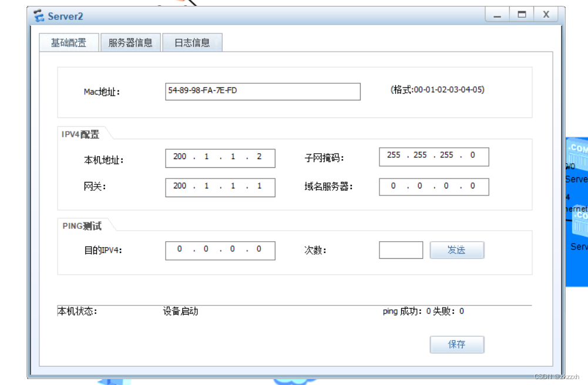
Task: Select the 基础配置 tab
Action: (x=69, y=42)
